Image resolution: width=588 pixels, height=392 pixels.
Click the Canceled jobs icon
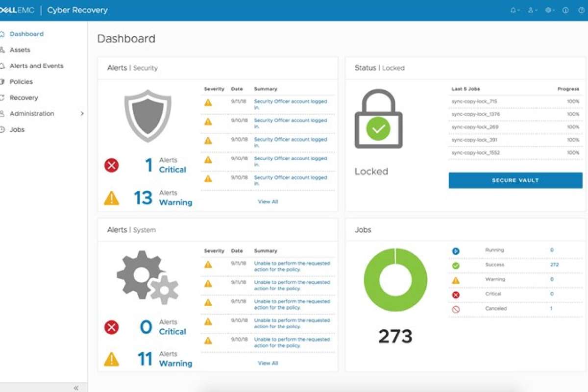click(x=456, y=309)
